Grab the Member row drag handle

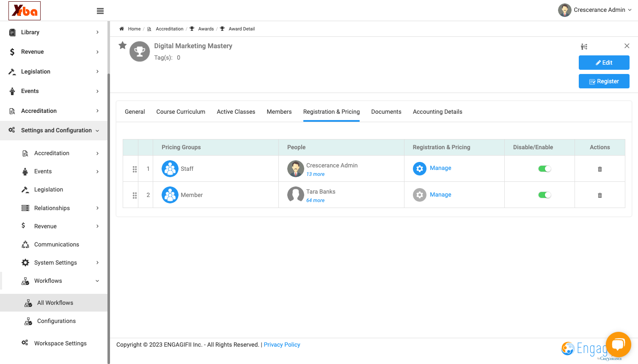coord(135,195)
